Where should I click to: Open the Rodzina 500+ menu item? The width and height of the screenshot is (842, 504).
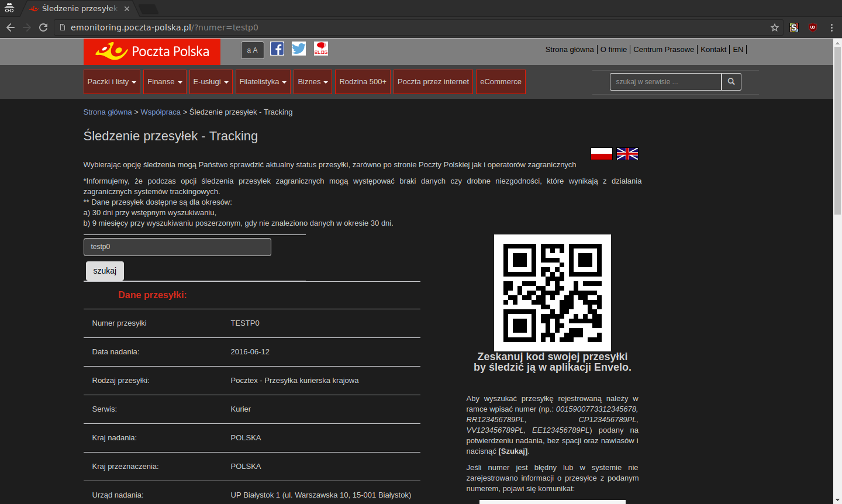pyautogui.click(x=363, y=82)
